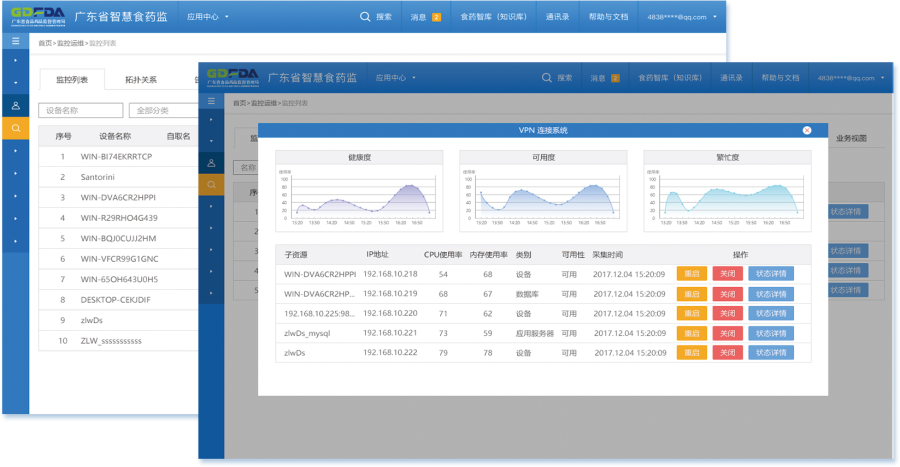Click the hamburger menu icon in back window
The height and width of the screenshot is (467, 900).
pos(15,41)
